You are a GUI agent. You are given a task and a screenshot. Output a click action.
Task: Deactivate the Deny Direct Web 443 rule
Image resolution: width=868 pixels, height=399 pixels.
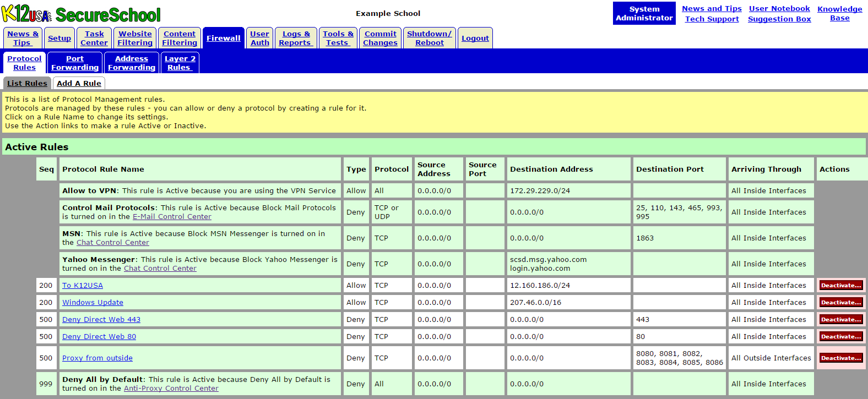tap(841, 320)
